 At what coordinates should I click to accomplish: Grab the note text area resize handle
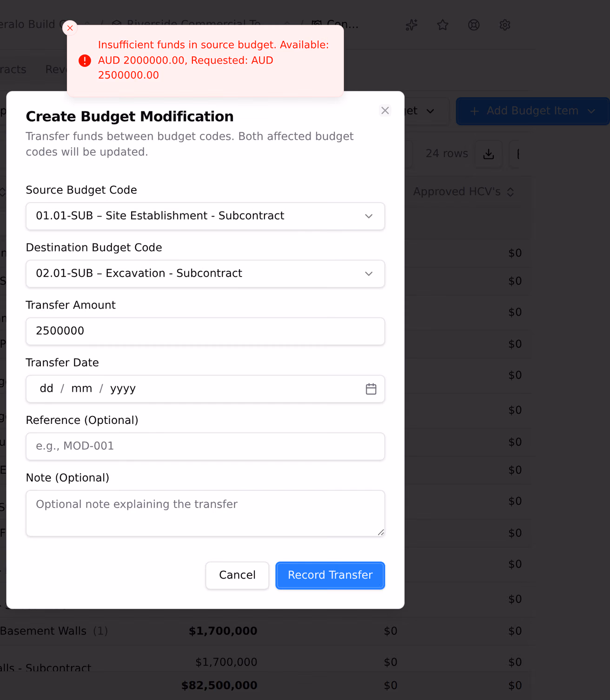click(381, 533)
